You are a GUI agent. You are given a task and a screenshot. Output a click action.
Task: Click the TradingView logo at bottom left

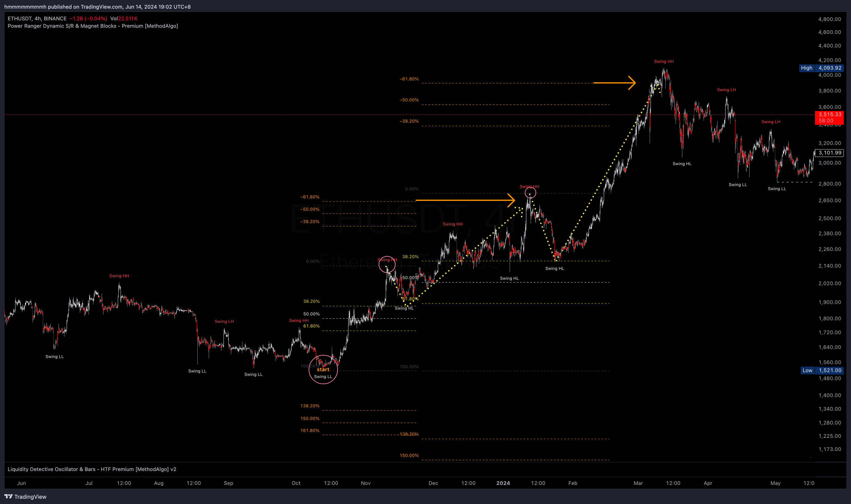tap(26, 497)
